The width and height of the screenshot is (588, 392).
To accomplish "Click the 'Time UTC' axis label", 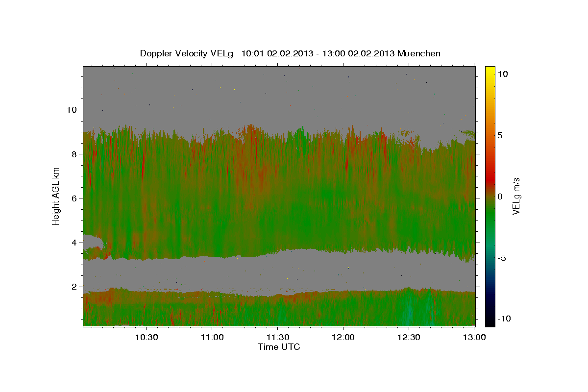I will [x=279, y=347].
